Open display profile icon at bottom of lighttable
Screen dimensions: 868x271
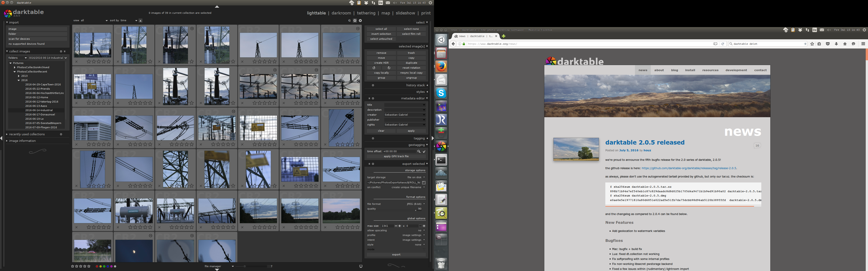pyautogui.click(x=361, y=266)
